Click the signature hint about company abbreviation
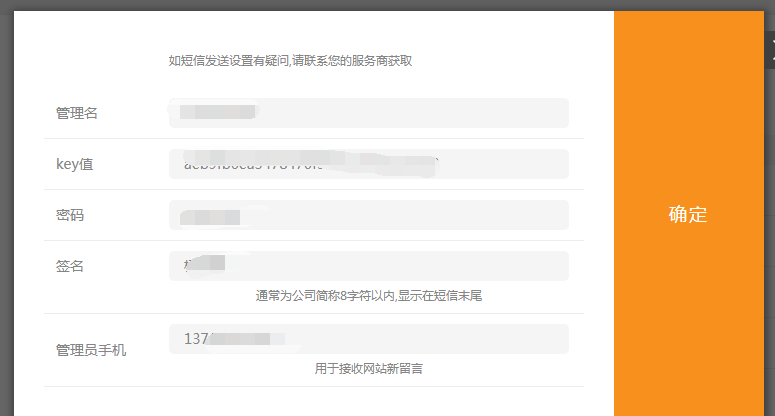The image size is (775, 416). (369, 295)
